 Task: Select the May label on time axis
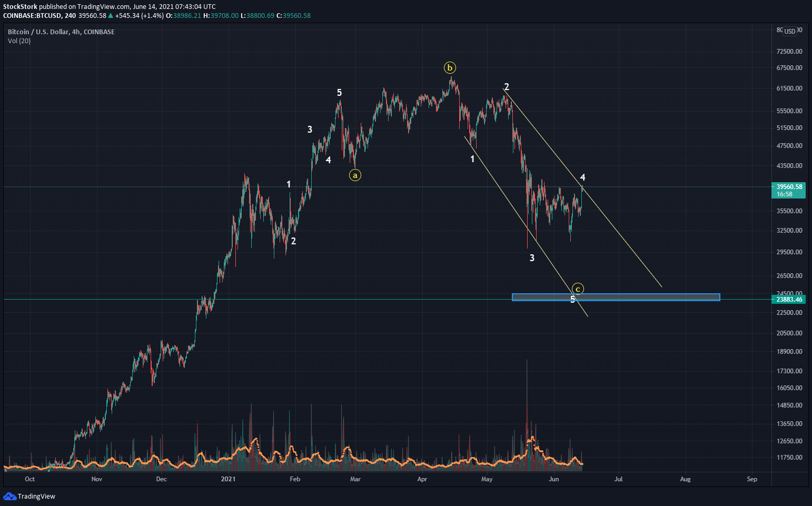(x=487, y=479)
